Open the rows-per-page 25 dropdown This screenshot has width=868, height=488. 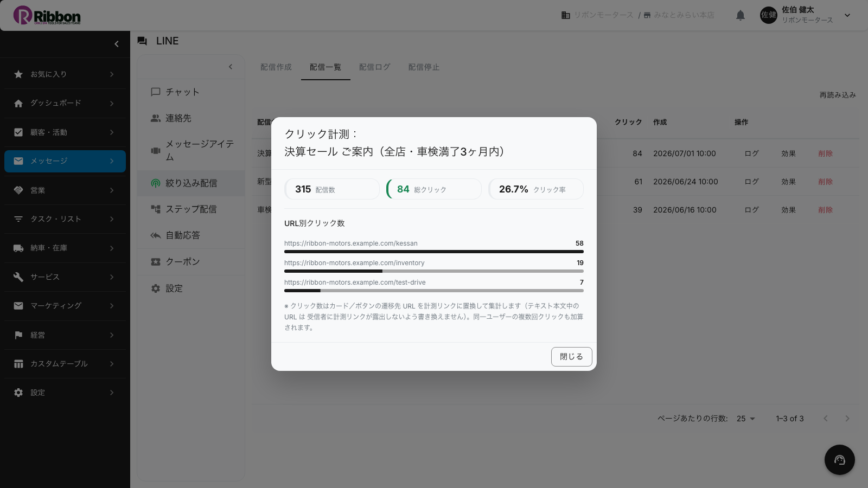point(746,419)
